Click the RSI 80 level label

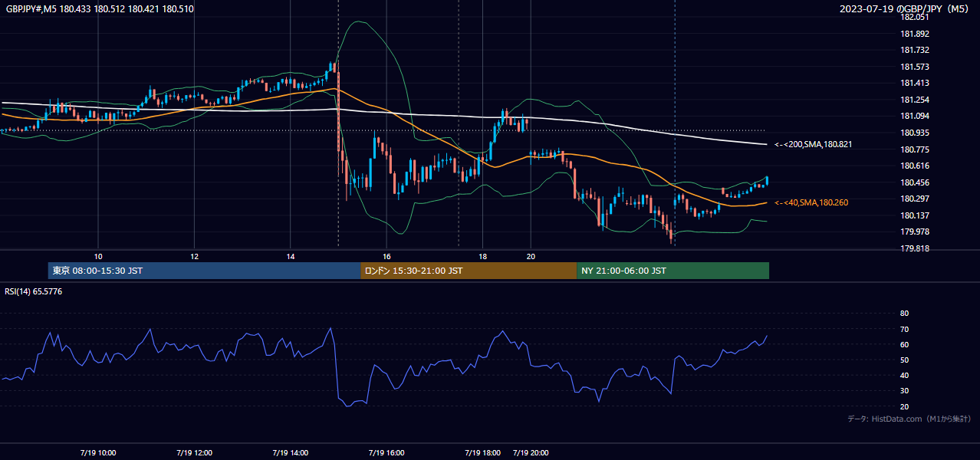[904, 314]
